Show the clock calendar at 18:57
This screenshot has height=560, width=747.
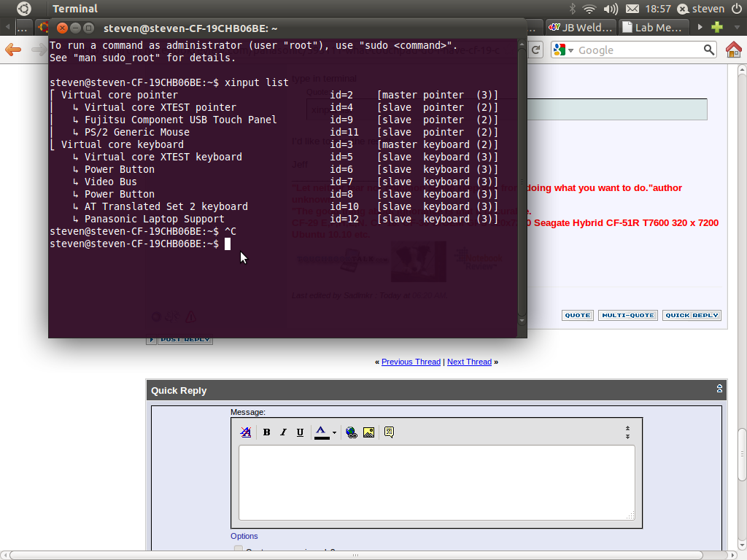pyautogui.click(x=658, y=9)
